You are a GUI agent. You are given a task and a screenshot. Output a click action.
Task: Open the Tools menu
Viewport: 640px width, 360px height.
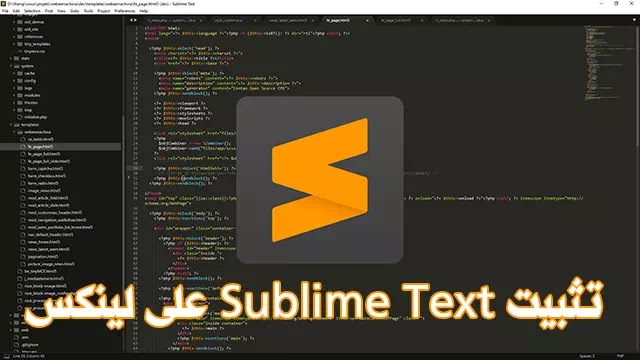88,11
